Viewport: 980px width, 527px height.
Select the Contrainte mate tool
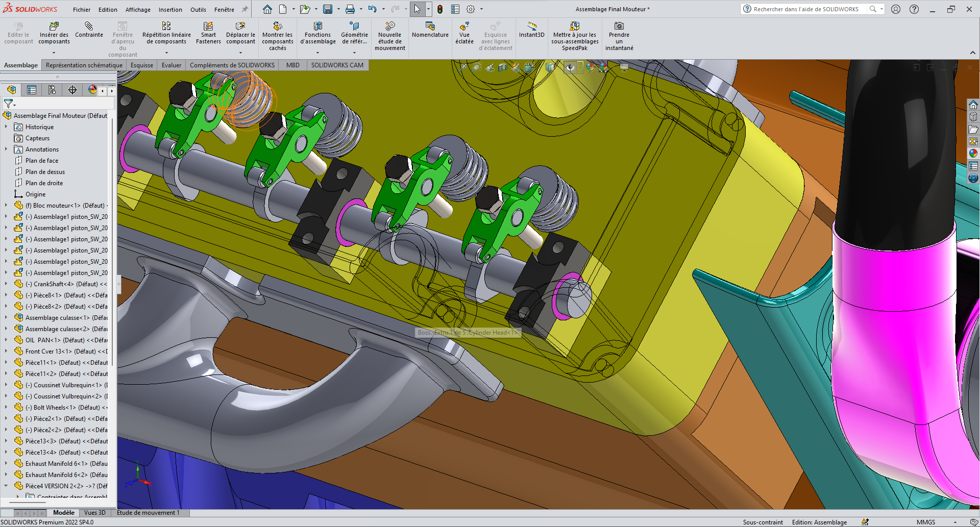(x=89, y=30)
